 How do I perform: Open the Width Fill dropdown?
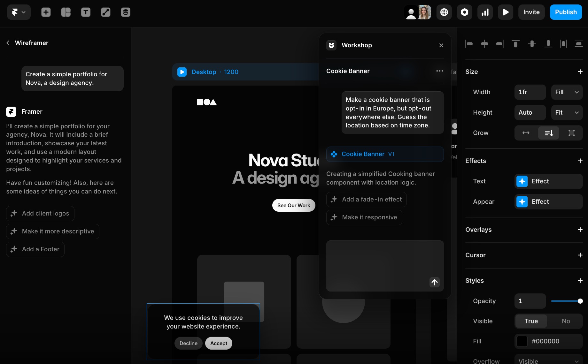coord(567,92)
